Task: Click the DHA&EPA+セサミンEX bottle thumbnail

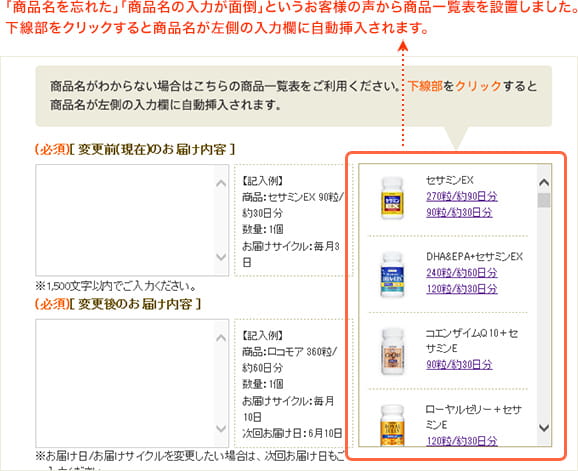Action: [x=392, y=275]
